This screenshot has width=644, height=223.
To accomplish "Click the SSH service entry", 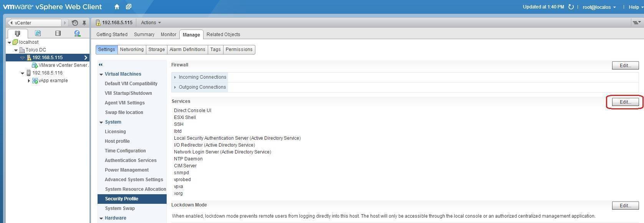I will [x=179, y=124].
